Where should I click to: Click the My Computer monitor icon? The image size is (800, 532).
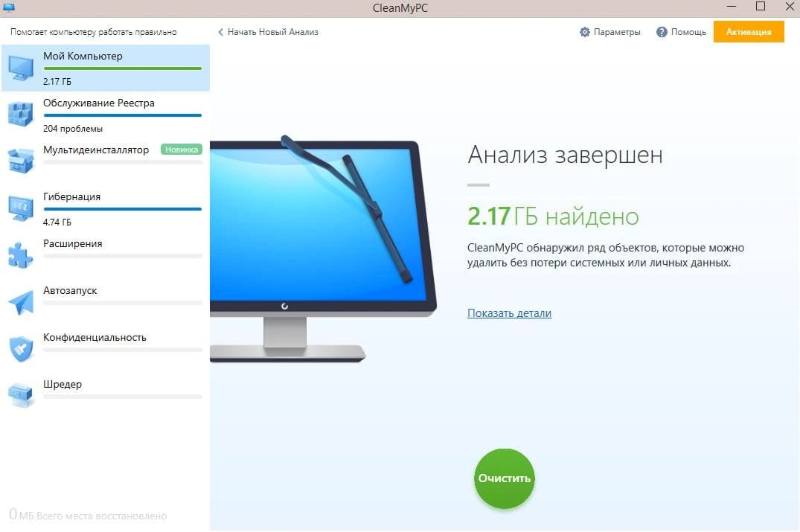[x=21, y=68]
